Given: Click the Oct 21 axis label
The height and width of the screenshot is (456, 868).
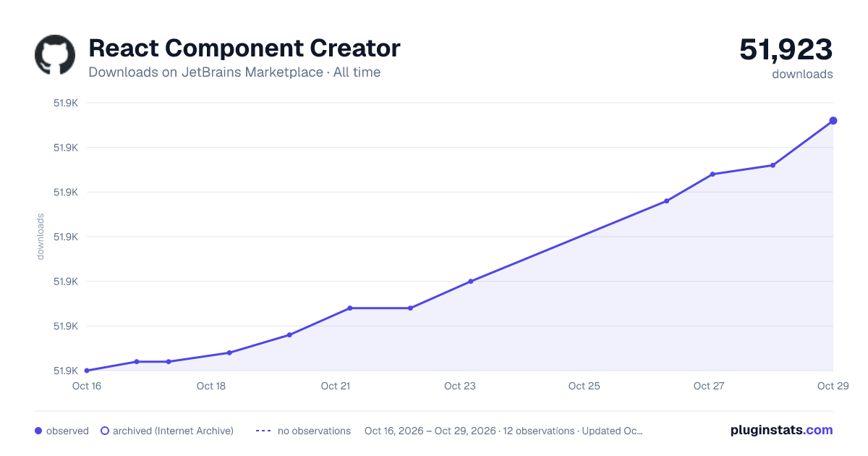Looking at the screenshot, I should 336,386.
